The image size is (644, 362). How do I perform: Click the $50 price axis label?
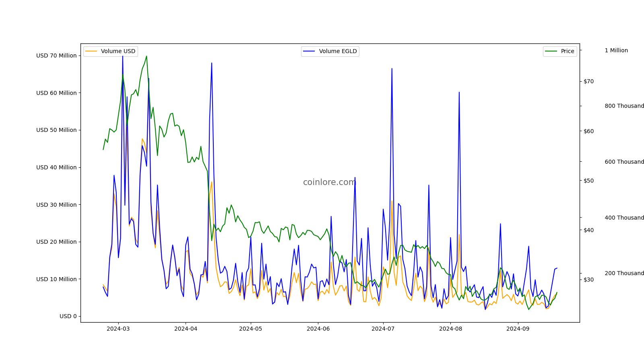(588, 181)
